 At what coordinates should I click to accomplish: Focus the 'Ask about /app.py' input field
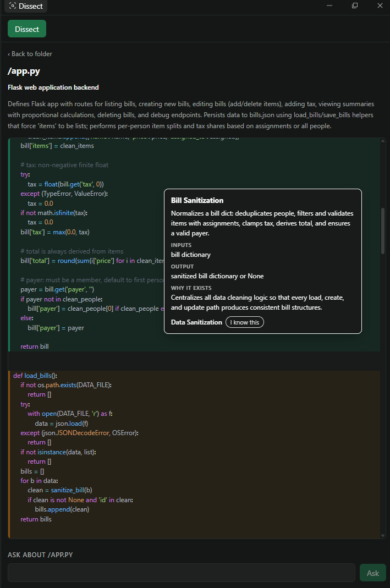[181, 573]
